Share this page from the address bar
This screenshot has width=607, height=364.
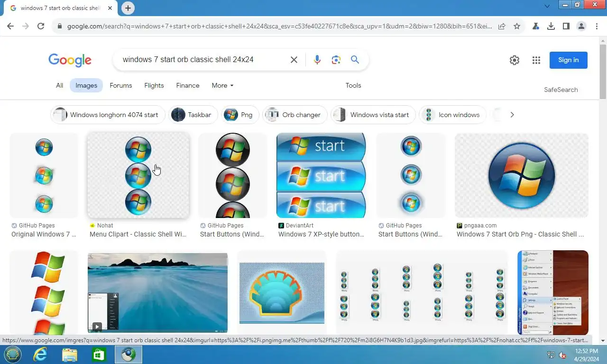pos(502,26)
